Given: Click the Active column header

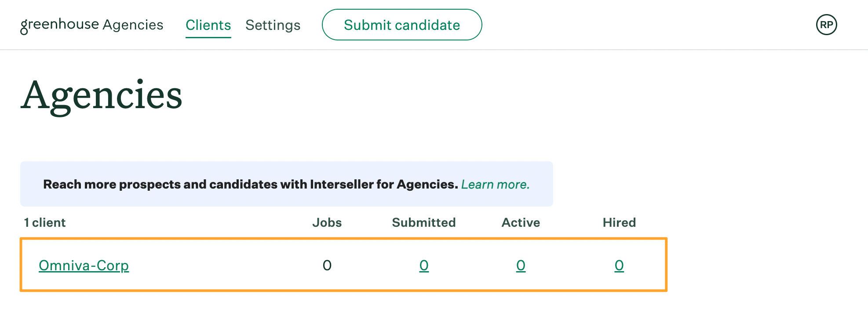Looking at the screenshot, I should click(x=521, y=222).
